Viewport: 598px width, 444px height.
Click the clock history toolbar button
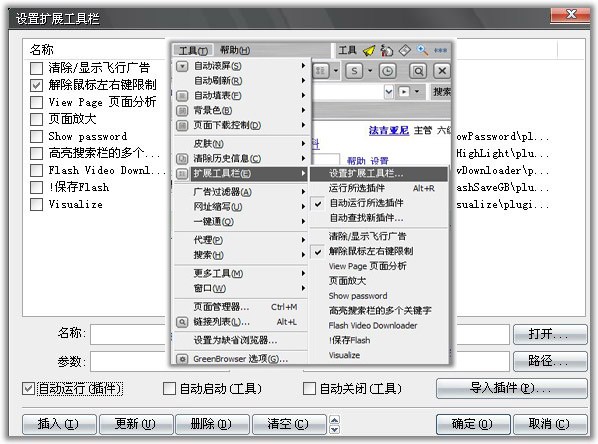pos(387,71)
